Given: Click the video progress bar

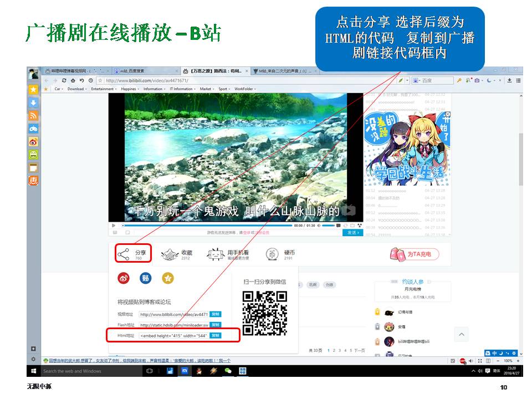Looking at the screenshot, I should coord(207,226).
